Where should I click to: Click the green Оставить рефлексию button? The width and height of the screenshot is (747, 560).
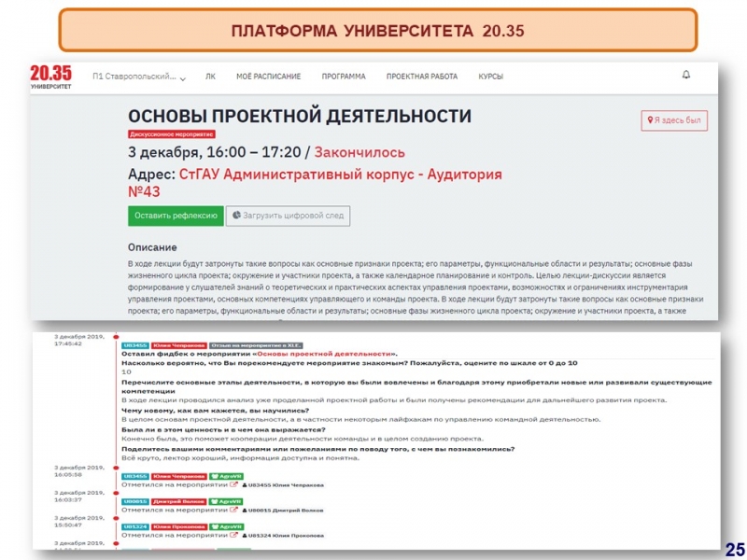[x=176, y=216]
